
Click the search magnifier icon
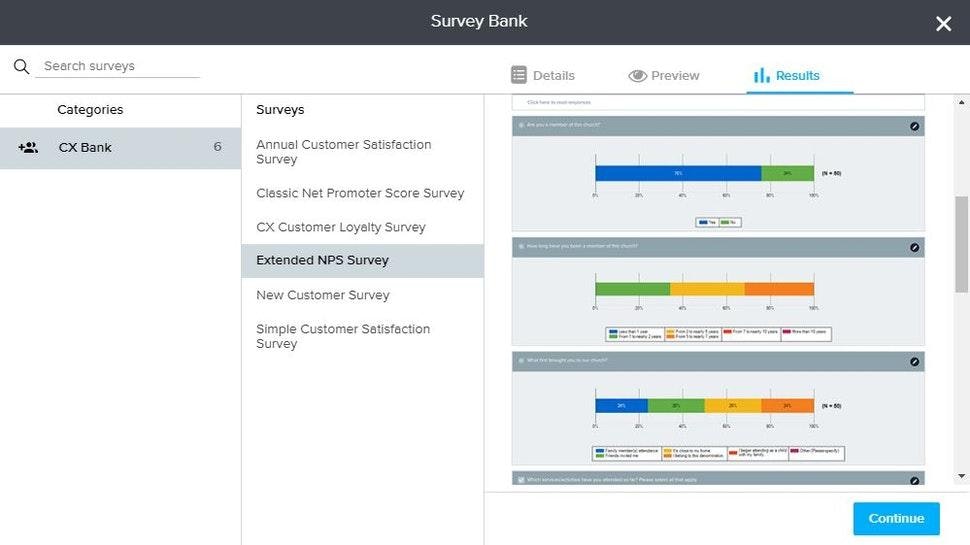tap(21, 67)
